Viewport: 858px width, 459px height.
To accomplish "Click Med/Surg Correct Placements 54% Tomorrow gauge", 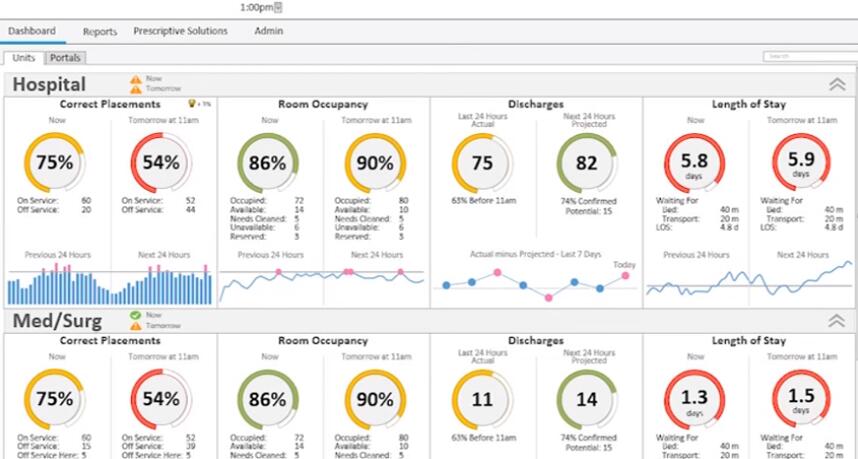I will [x=161, y=399].
